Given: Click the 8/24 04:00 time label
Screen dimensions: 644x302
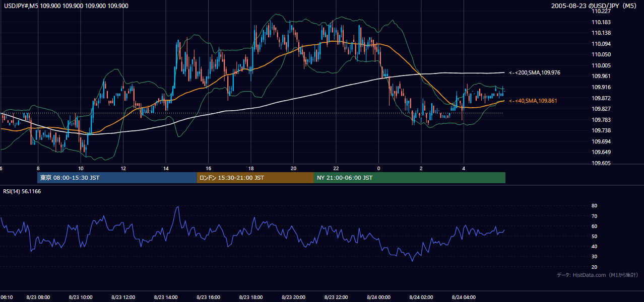Looking at the screenshot, I should click(464, 297).
